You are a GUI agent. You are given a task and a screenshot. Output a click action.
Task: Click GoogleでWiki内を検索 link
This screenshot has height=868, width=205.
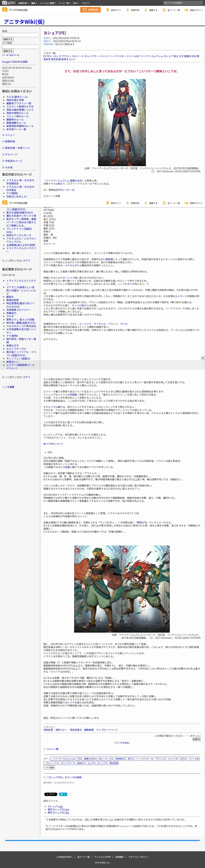coord(15,62)
